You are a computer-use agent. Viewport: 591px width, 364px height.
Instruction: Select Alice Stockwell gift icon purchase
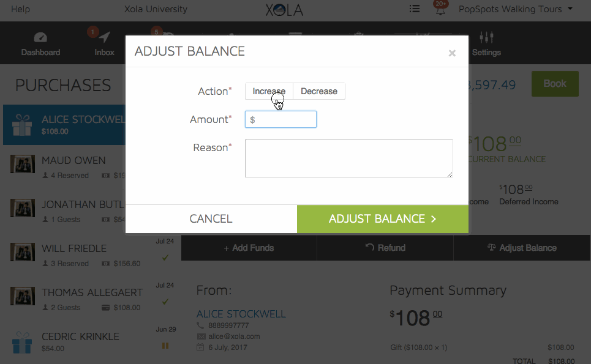[22, 125]
